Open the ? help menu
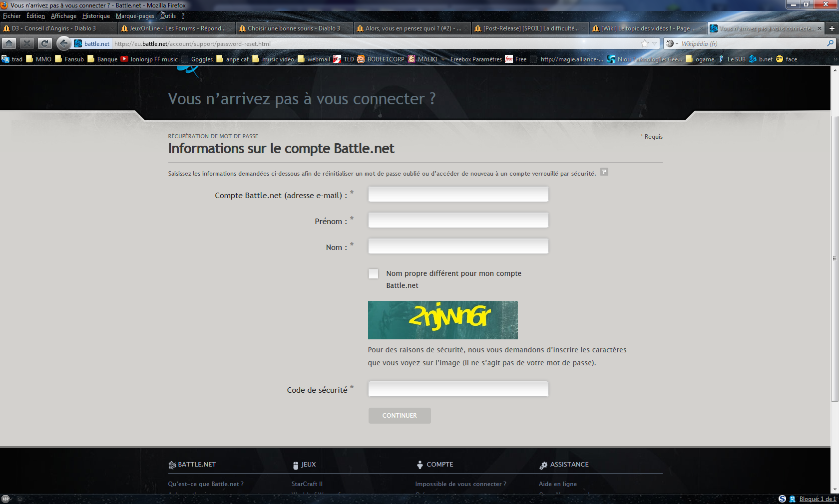Viewport: 839px width, 504px height. (183, 16)
